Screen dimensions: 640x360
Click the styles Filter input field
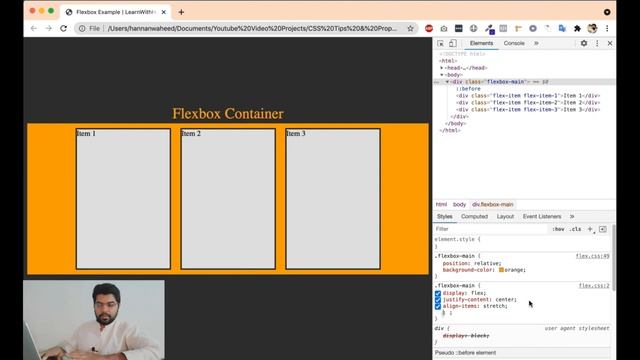(490, 229)
